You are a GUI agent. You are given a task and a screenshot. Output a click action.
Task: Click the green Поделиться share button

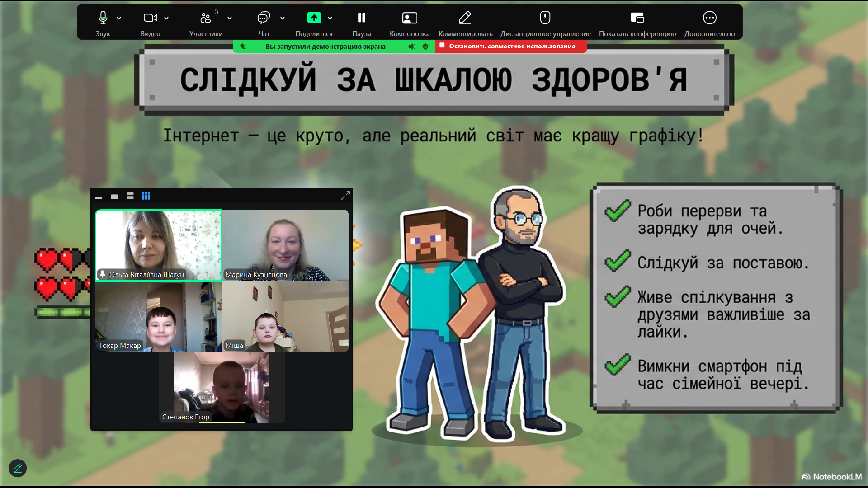tap(314, 18)
